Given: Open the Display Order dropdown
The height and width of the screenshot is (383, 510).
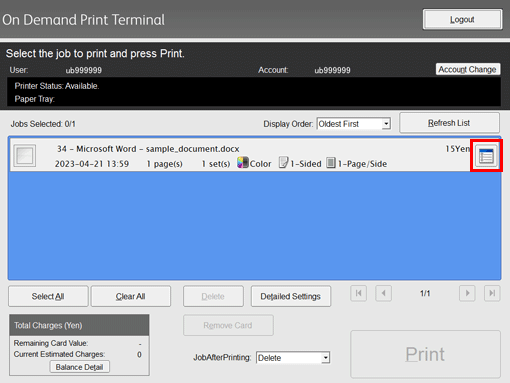Looking at the screenshot, I should click(354, 124).
